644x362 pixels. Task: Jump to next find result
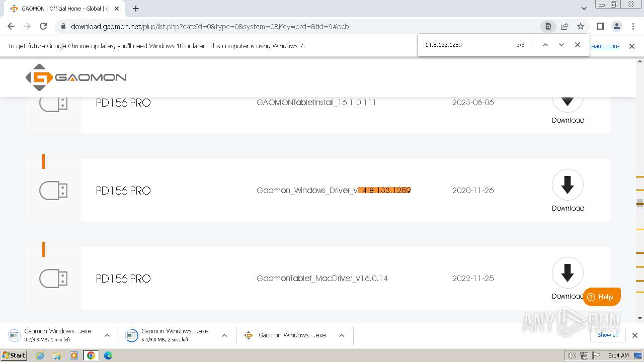tap(561, 45)
